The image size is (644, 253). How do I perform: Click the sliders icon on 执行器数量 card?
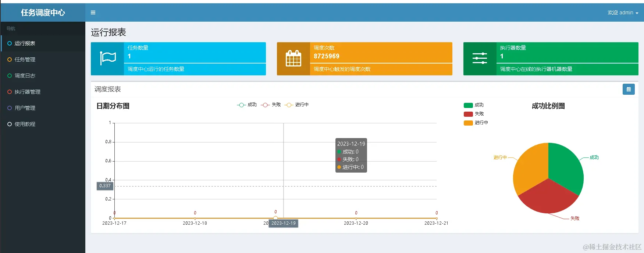pos(480,58)
